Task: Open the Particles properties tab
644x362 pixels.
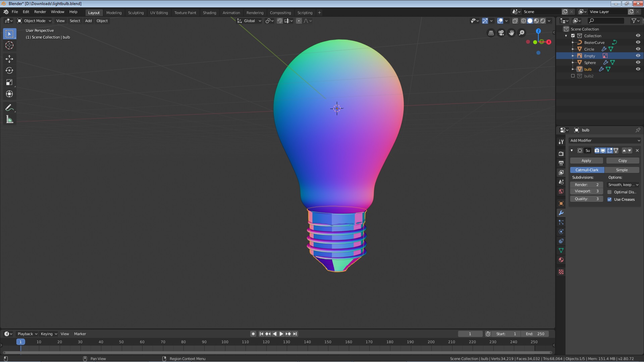Action: 561,222
